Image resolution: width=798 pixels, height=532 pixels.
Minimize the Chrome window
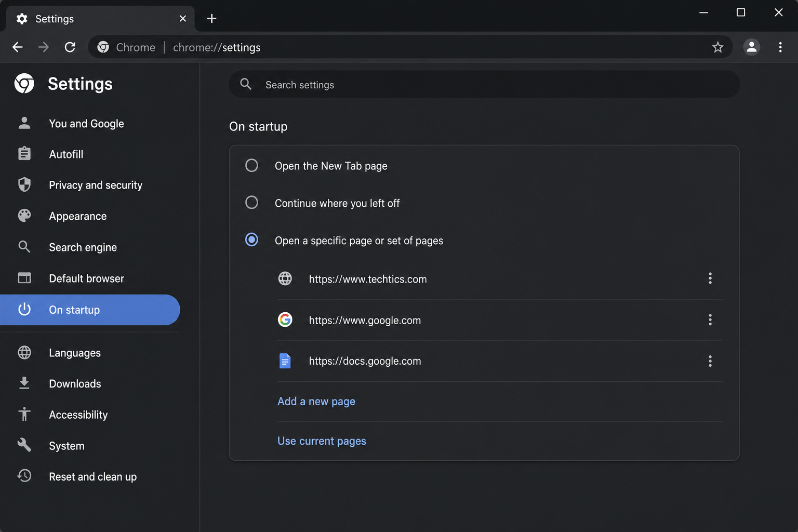[704, 12]
